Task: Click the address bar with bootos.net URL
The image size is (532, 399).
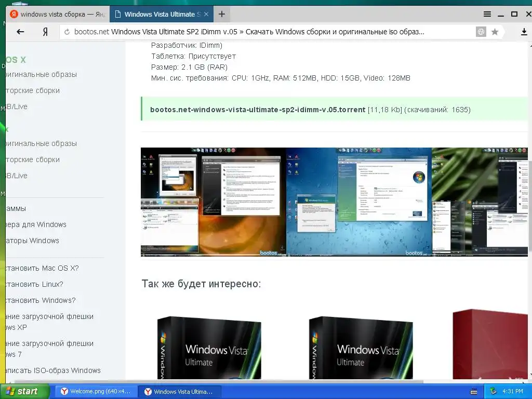Action: 268,32
